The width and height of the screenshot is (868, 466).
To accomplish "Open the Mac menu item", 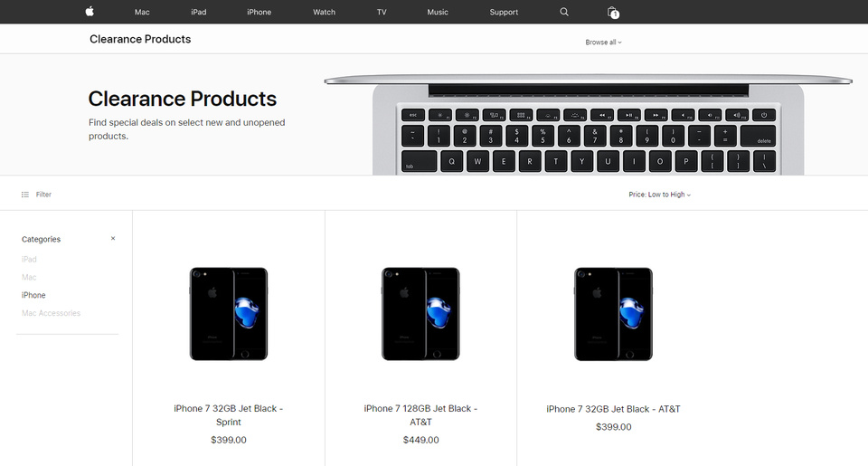I will tap(142, 12).
